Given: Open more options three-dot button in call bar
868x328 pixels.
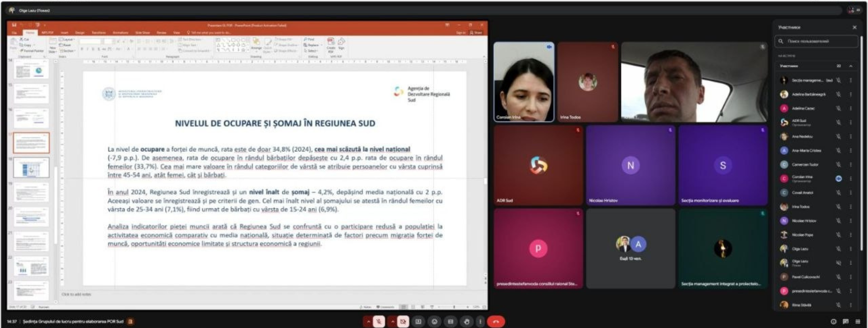Looking at the screenshot, I should point(480,321).
